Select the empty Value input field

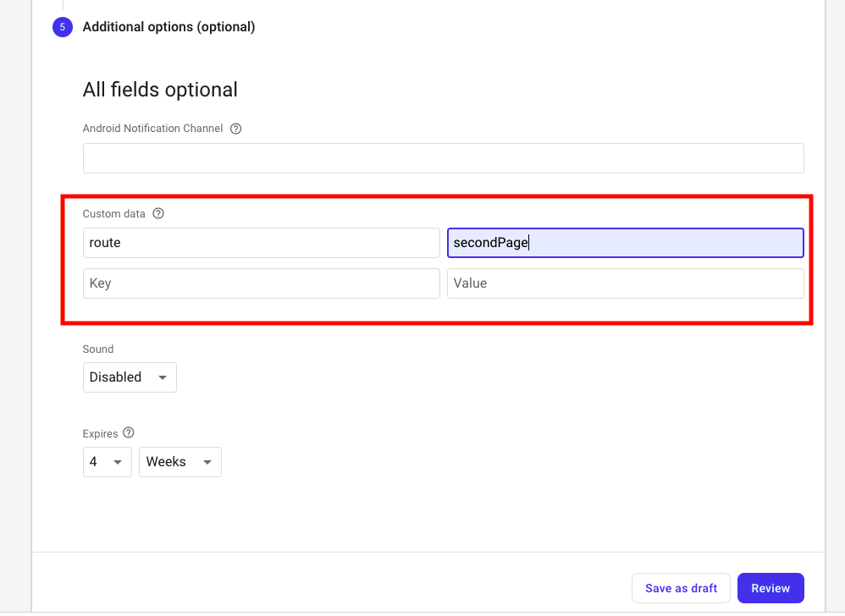[625, 283]
